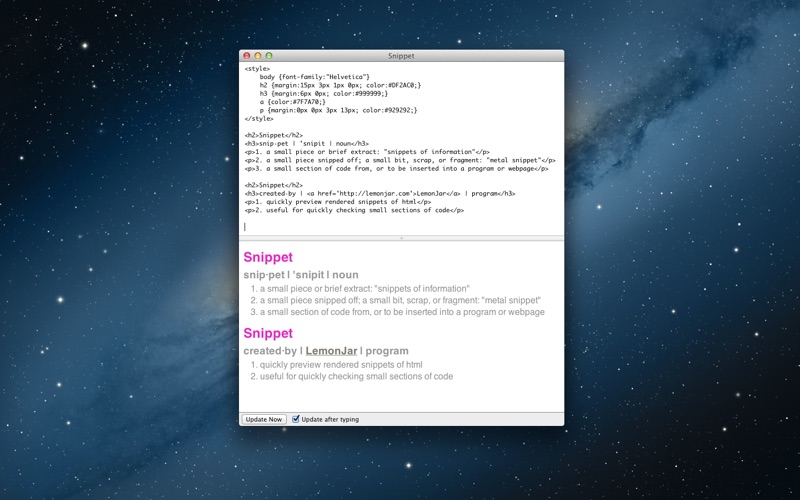Click code line about program or webpage
Viewport: 800px width, 500px height.
click(396, 168)
